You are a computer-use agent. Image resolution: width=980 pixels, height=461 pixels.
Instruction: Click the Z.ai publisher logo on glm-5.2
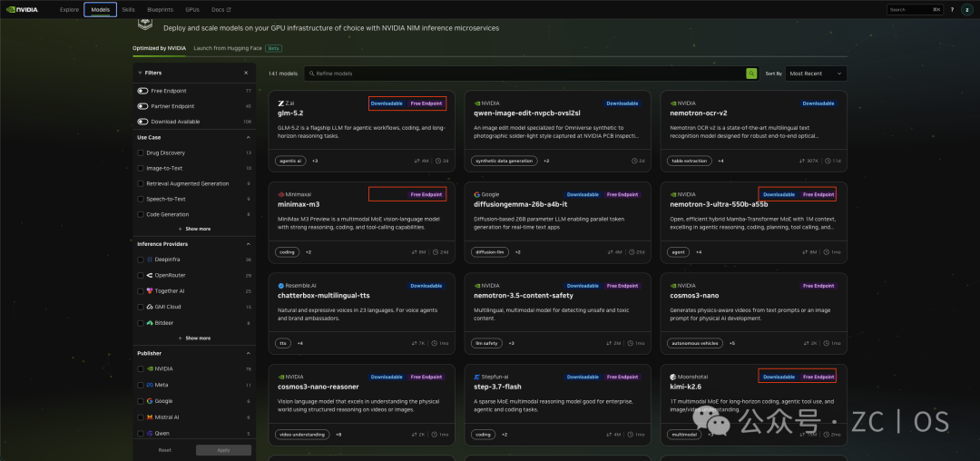[280, 103]
